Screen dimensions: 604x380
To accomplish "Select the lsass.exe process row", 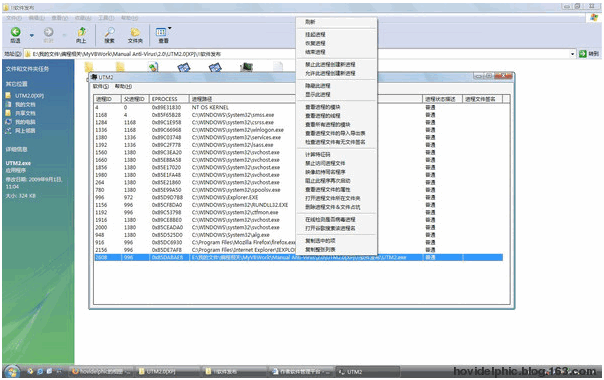I will (299, 145).
